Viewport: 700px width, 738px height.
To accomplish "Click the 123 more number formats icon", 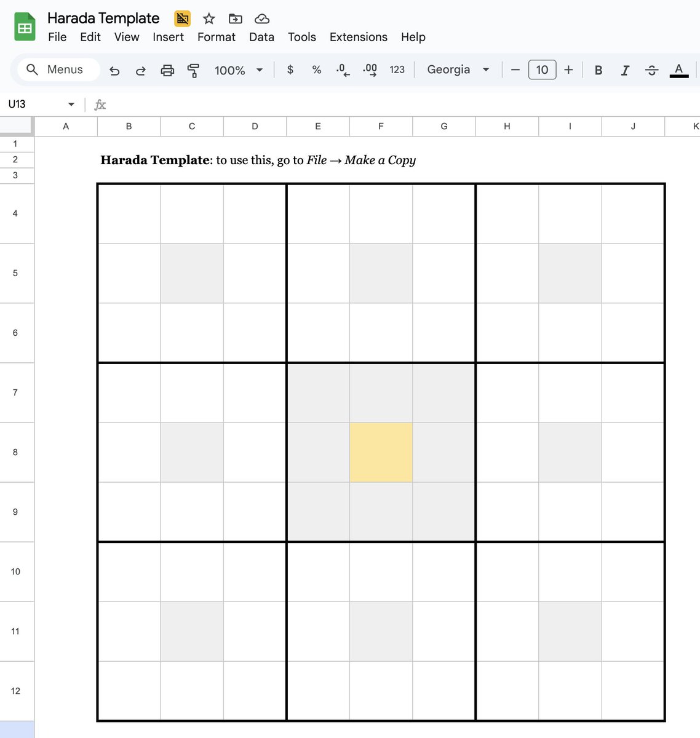I will coord(397,69).
